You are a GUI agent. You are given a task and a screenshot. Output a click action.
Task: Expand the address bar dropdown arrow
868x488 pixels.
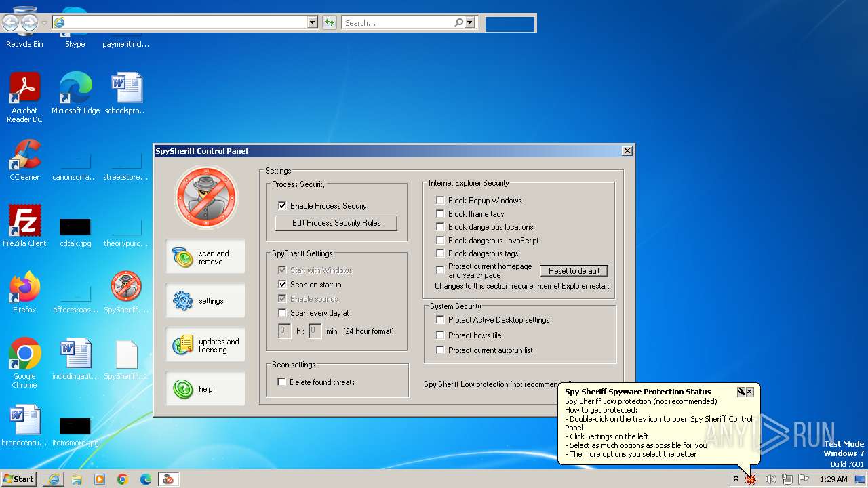[x=313, y=22]
